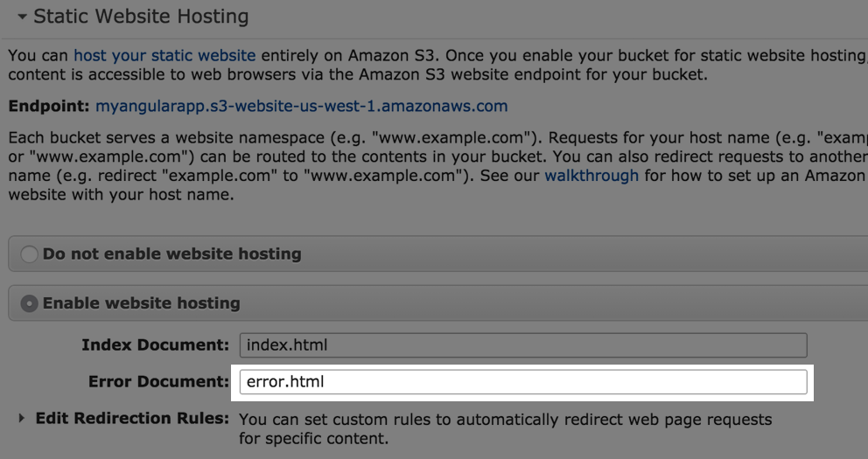
Task: Follow the 'walkthrough' link
Action: pos(591,176)
